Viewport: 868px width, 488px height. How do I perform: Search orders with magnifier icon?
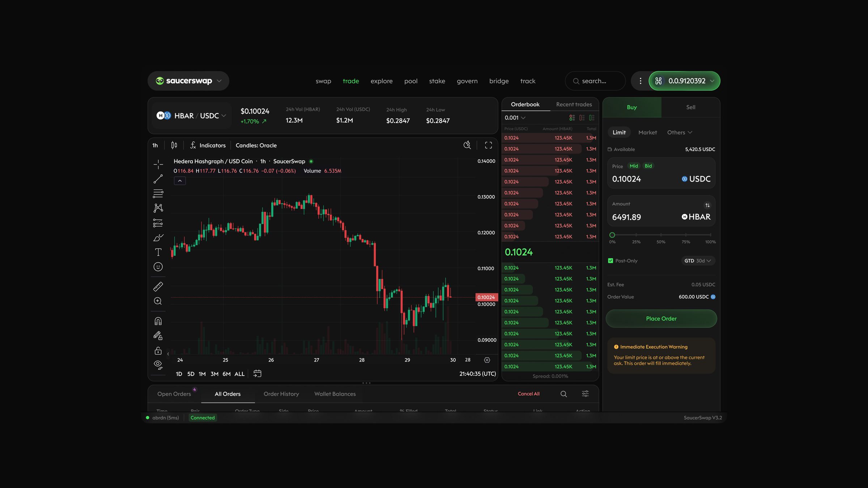click(x=563, y=394)
